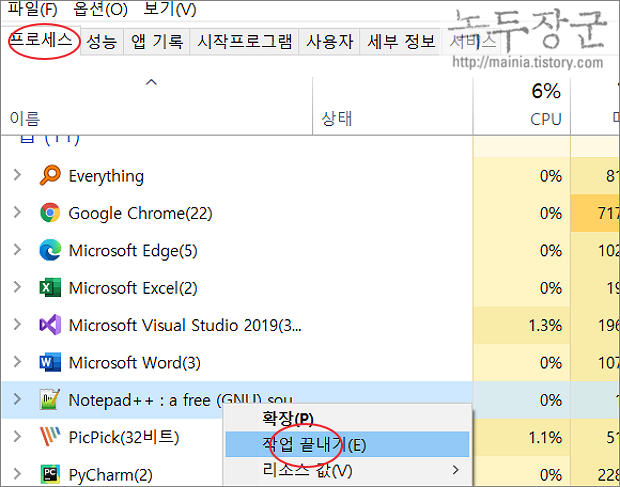Screen dimensions: 620x487
Task: Open the 파일(F) menu
Action: coord(32,9)
